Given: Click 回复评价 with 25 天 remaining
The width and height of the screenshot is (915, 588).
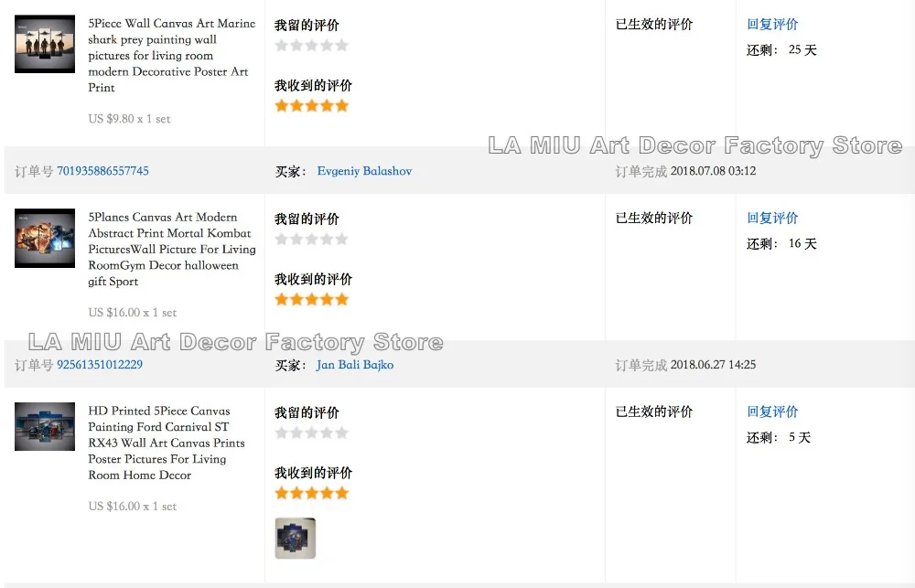Looking at the screenshot, I should 772,25.
